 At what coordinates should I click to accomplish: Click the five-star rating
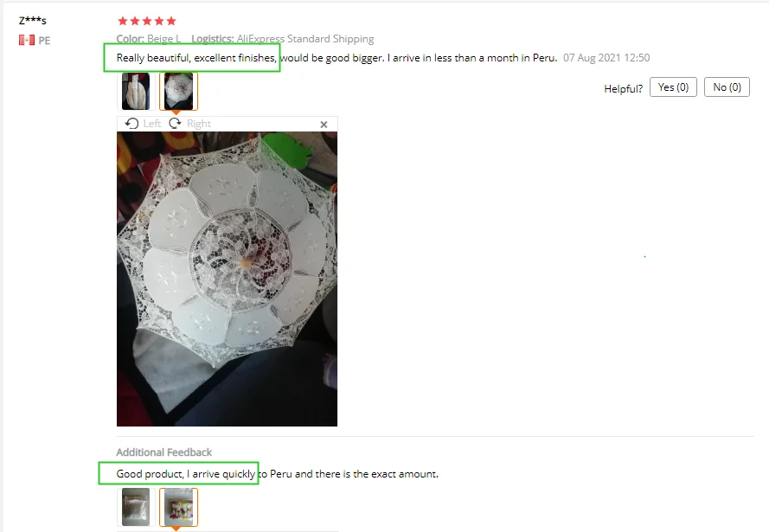tap(147, 21)
